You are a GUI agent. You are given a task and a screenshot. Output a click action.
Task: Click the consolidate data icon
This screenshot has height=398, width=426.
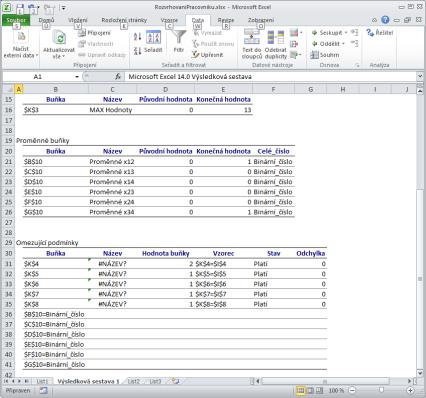tap(294, 44)
